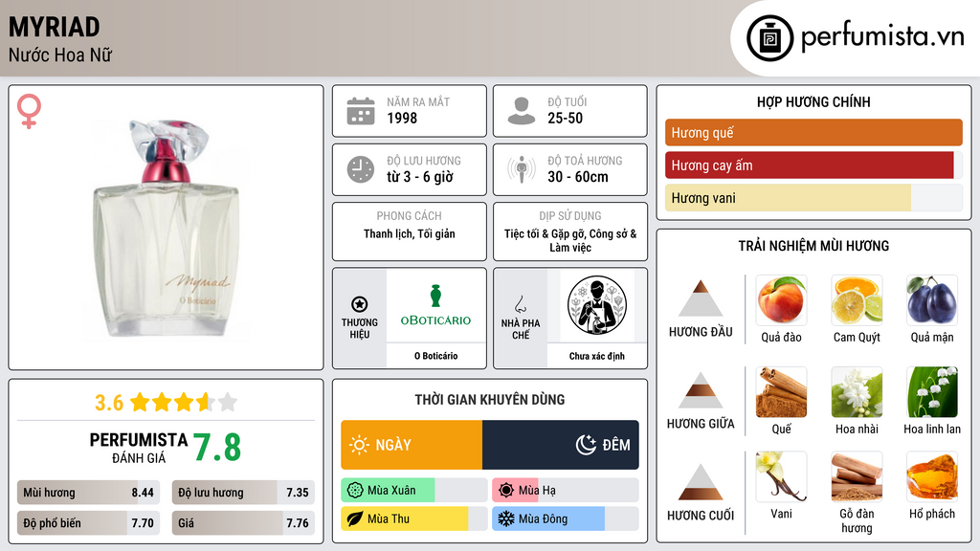Click the perfumista.vn site name
This screenshot has height=551, width=980.
(x=882, y=36)
